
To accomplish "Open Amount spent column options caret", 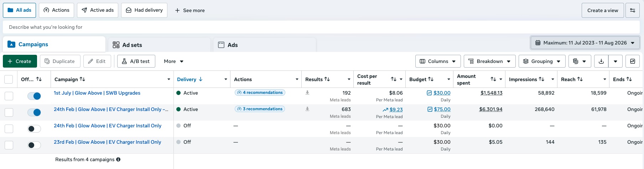I will (x=501, y=79).
